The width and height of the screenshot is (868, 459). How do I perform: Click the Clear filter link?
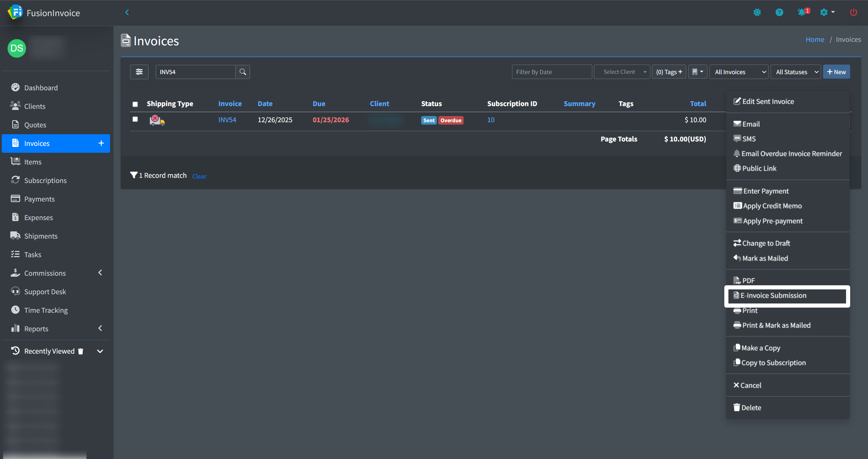(199, 176)
